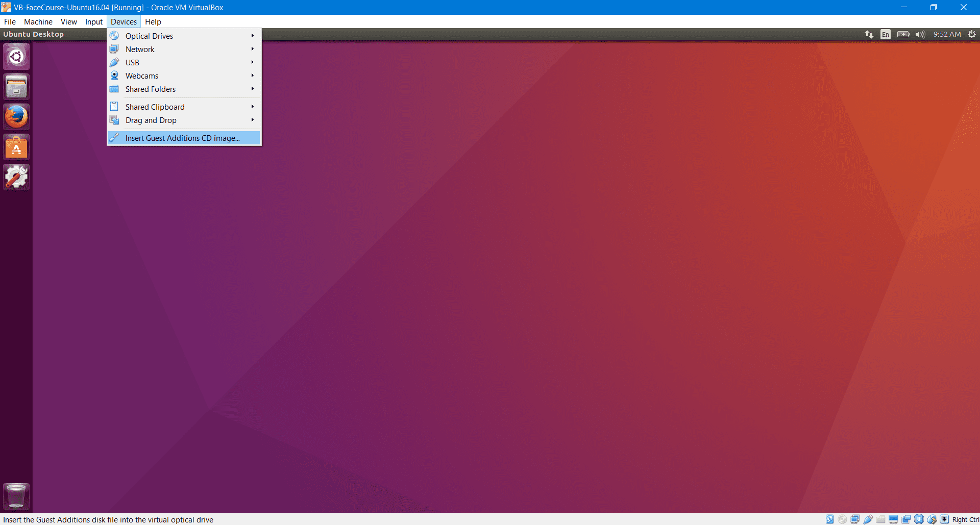The height and width of the screenshot is (525, 980).
Task: Open the Network submenu
Action: pos(184,49)
